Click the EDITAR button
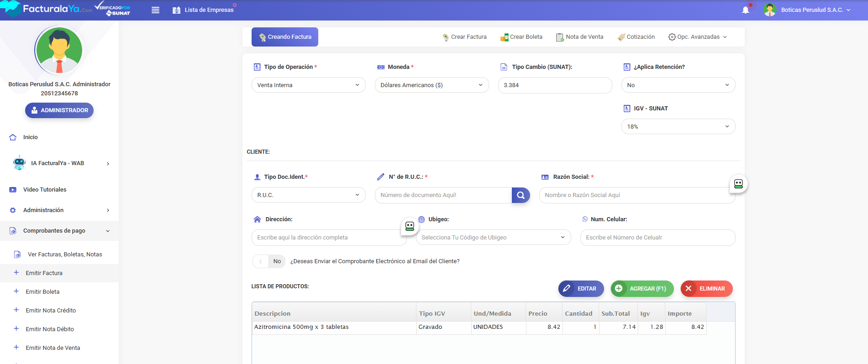Screen dimensions: 868x364 tap(581, 289)
